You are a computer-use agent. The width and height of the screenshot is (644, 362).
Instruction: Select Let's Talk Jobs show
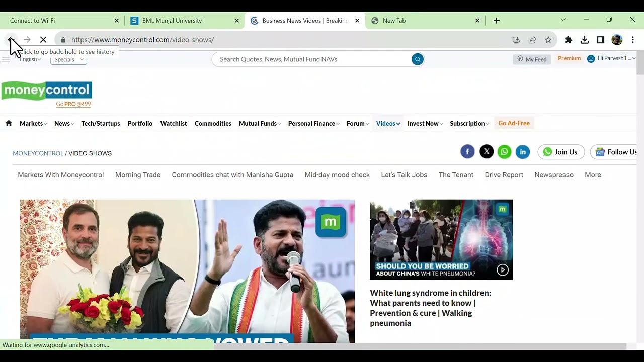click(x=404, y=175)
